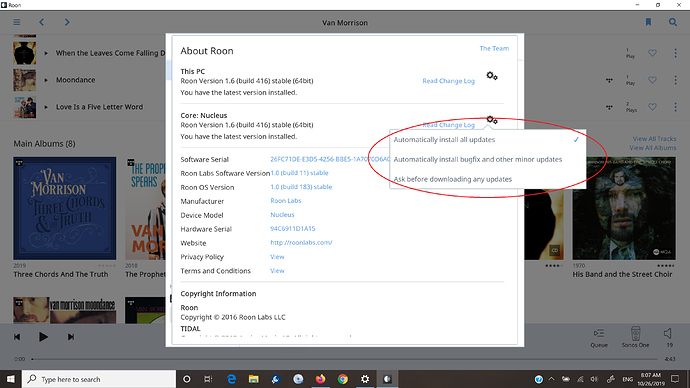Open View All Albums link

(x=653, y=148)
